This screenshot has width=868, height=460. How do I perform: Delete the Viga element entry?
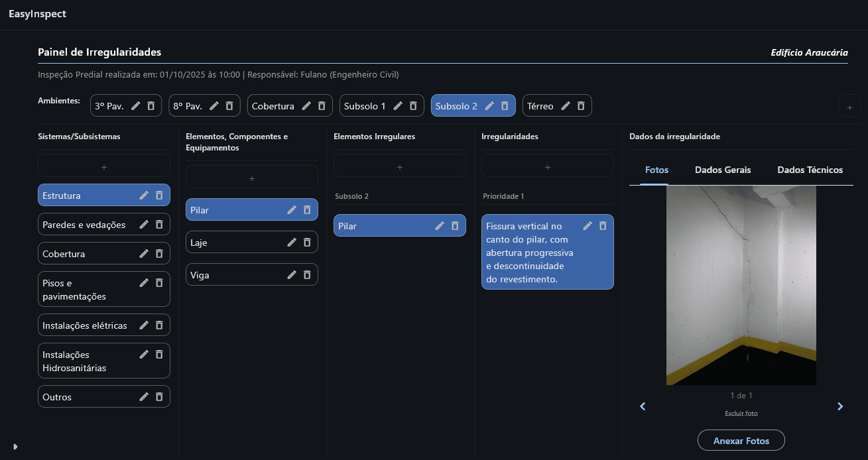pos(307,275)
